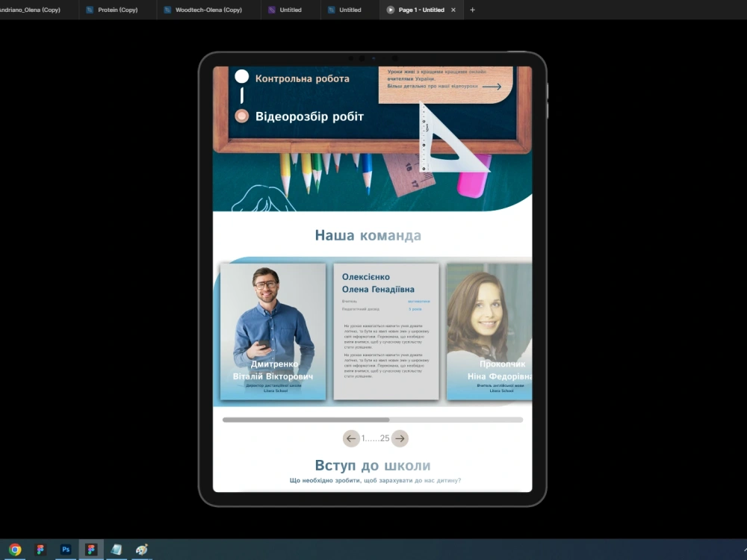Click the Вступ до школи heading
Image resolution: width=747 pixels, height=560 pixels.
point(373,465)
